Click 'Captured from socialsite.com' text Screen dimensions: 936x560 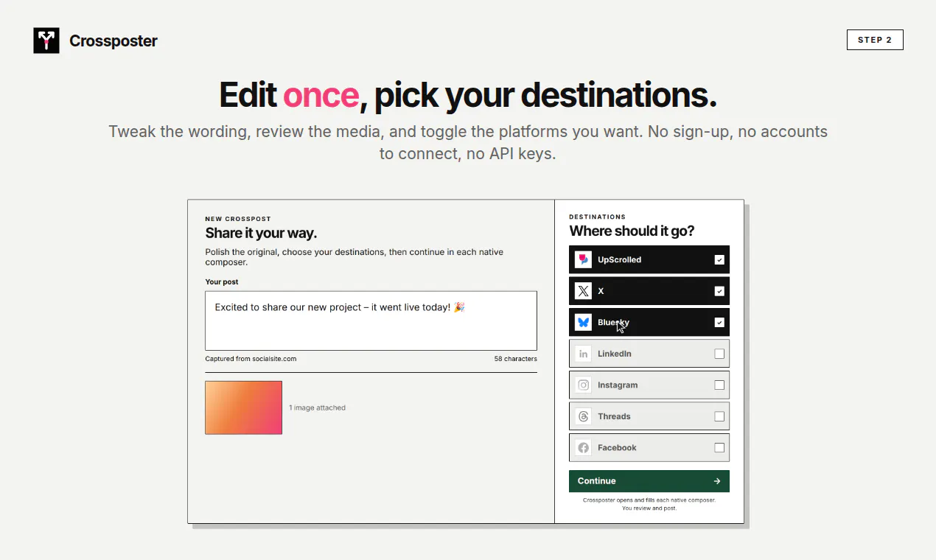pyautogui.click(x=251, y=359)
